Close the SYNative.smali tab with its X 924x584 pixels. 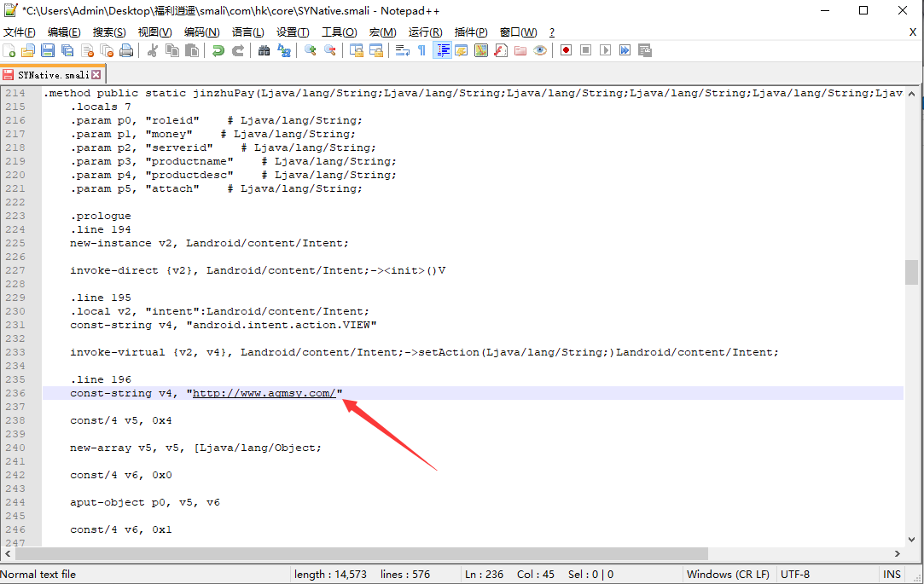tap(96, 74)
